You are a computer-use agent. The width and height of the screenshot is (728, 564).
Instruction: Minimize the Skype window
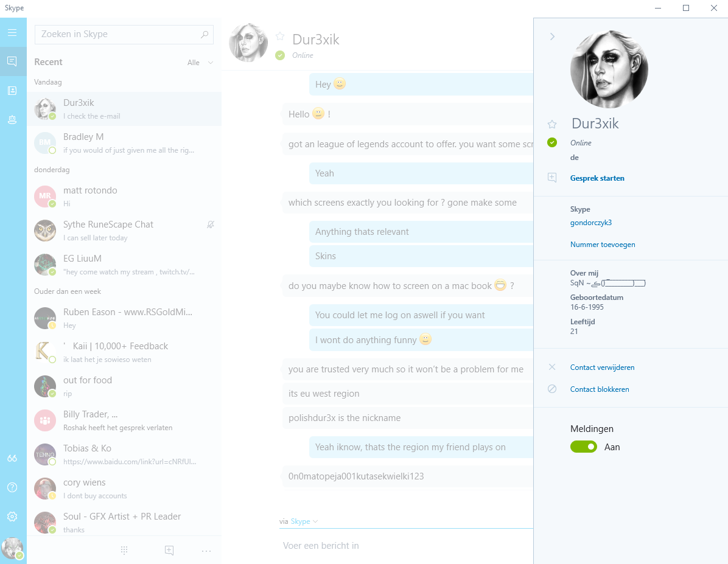pos(658,8)
